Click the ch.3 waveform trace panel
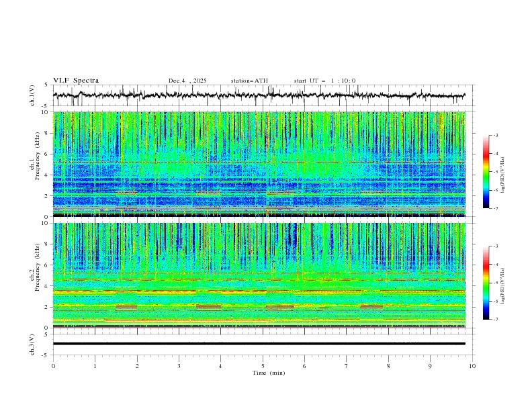This screenshot has height=411, width=532. 263,345
